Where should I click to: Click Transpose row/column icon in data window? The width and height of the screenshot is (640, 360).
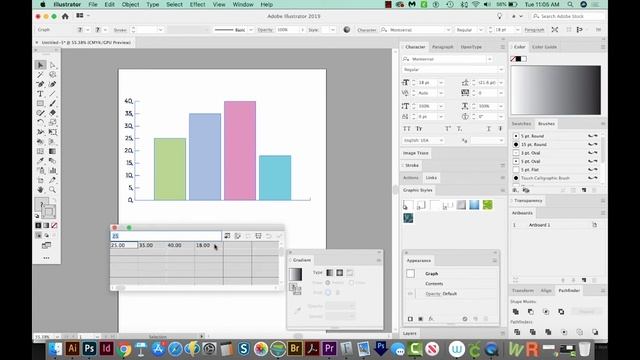[x=238, y=236]
